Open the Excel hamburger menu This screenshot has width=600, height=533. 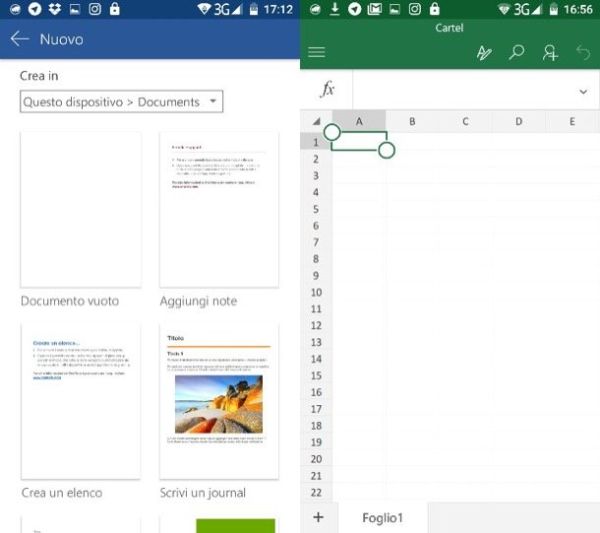317,52
